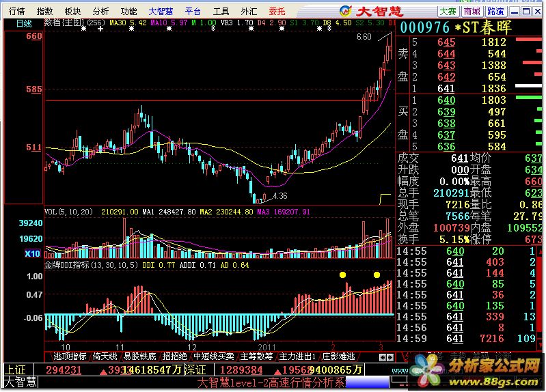The height and width of the screenshot is (392, 546).
Task: Click the 大赛 button
Action: coord(448,12)
